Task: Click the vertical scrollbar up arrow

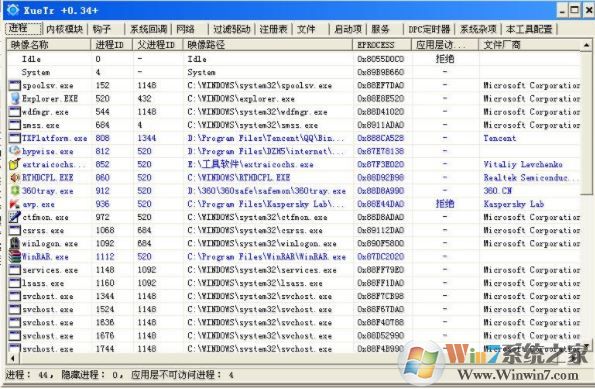Action: tap(586, 45)
